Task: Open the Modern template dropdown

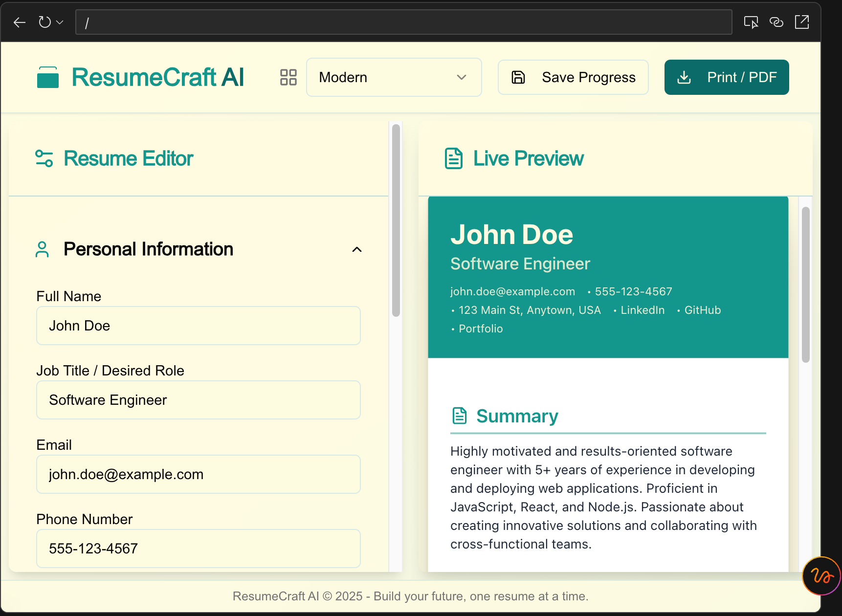Action: [x=394, y=77]
